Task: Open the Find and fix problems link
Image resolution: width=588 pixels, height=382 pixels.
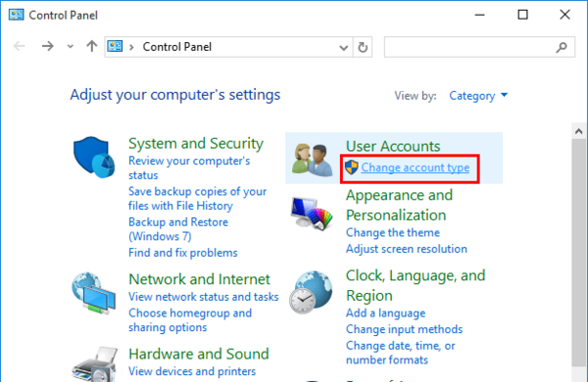Action: click(183, 253)
